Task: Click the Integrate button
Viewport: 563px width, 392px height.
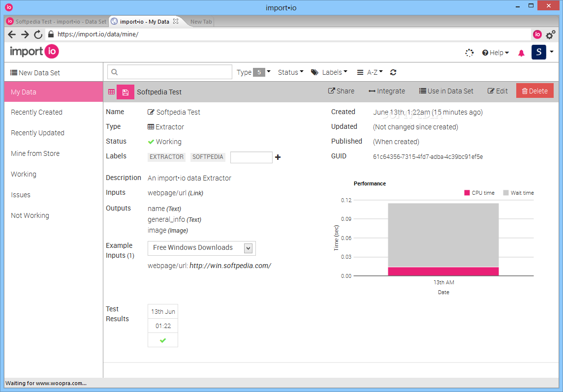Action: (387, 91)
